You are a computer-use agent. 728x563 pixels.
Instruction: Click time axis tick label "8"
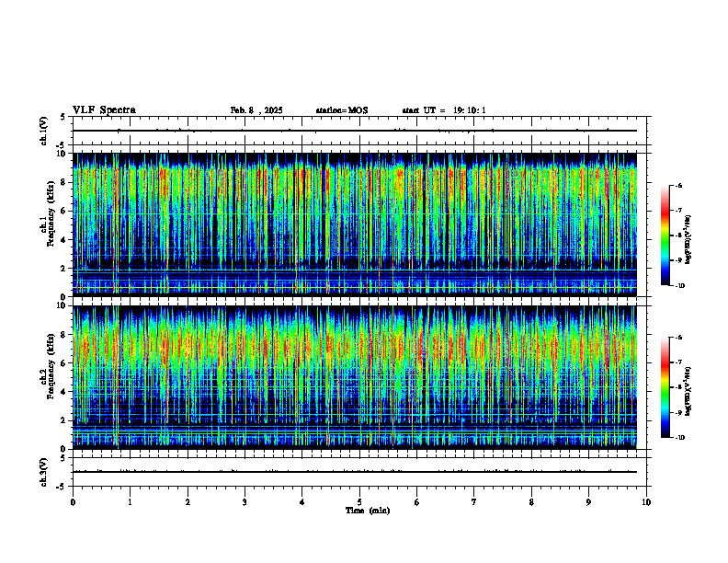[531, 502]
